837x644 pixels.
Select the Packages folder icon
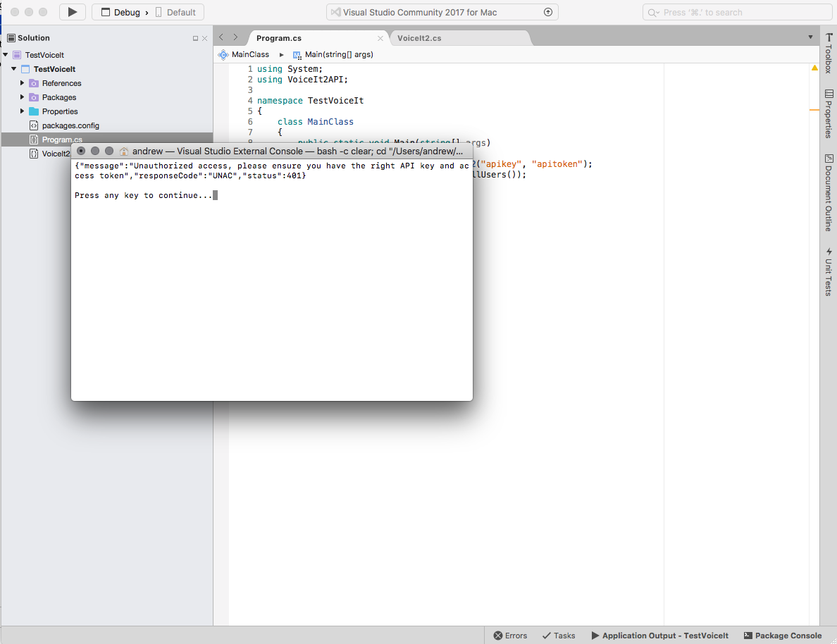click(x=34, y=97)
